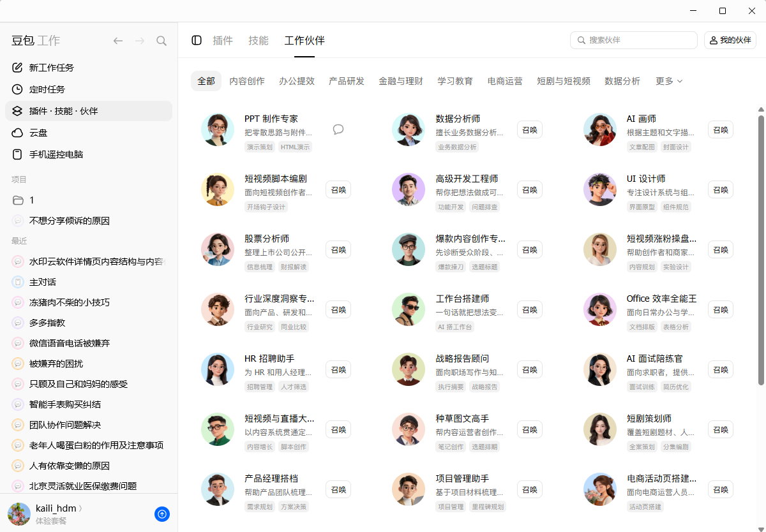Filter by 短剧与短视频 category

pyautogui.click(x=564, y=81)
